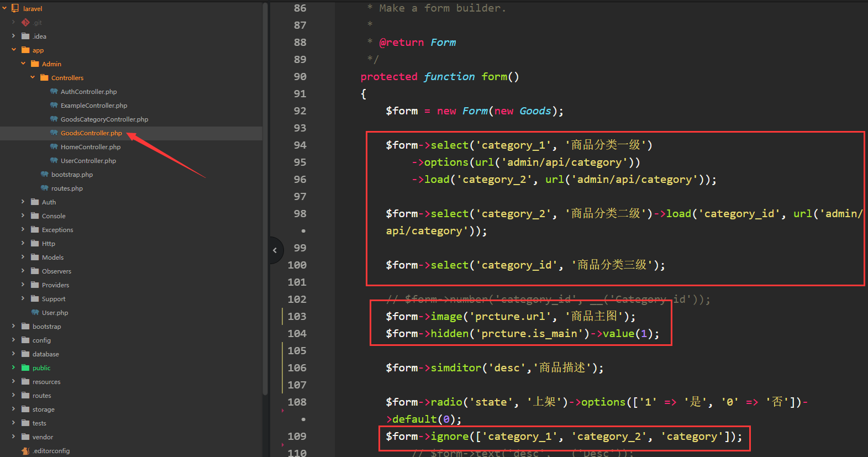Click the routes.php file icon
Image resolution: width=868 pixels, height=457 pixels.
(44, 188)
